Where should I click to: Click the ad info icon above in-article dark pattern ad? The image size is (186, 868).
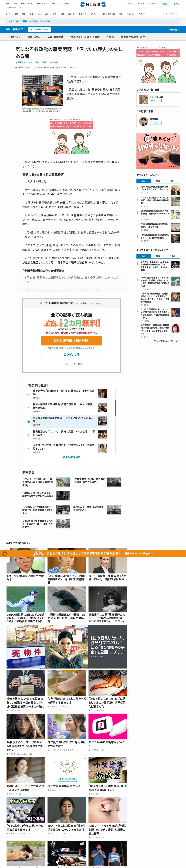[x=92, y=119]
